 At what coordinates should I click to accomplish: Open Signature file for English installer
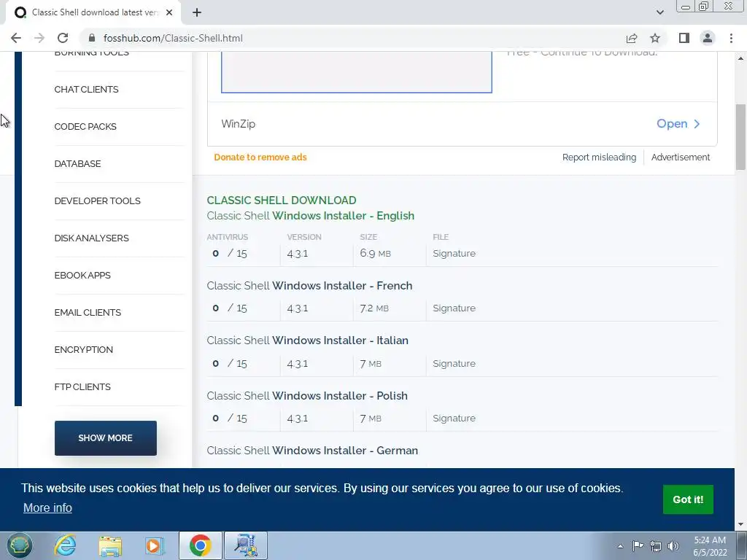(454, 253)
